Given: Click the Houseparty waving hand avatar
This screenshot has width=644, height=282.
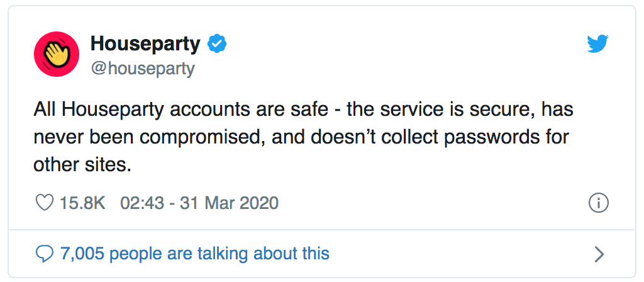Looking at the screenshot, I should point(57,54).
